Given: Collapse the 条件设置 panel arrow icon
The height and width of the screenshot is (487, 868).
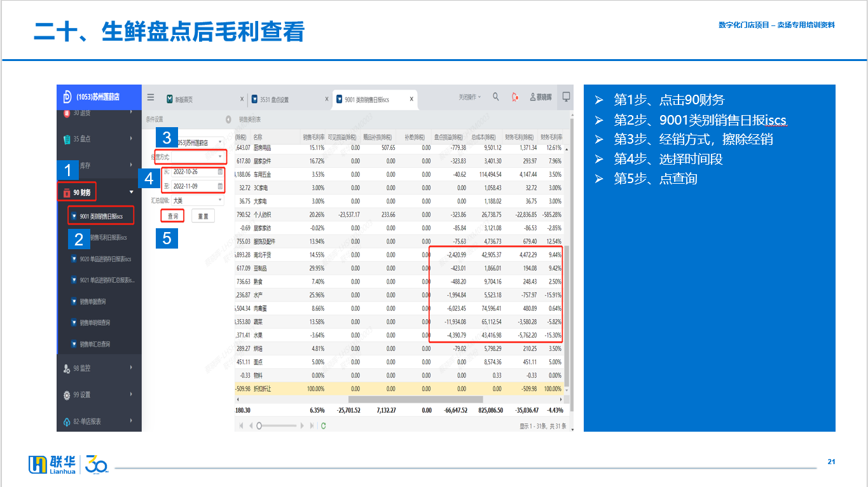Looking at the screenshot, I should pyautogui.click(x=228, y=119).
